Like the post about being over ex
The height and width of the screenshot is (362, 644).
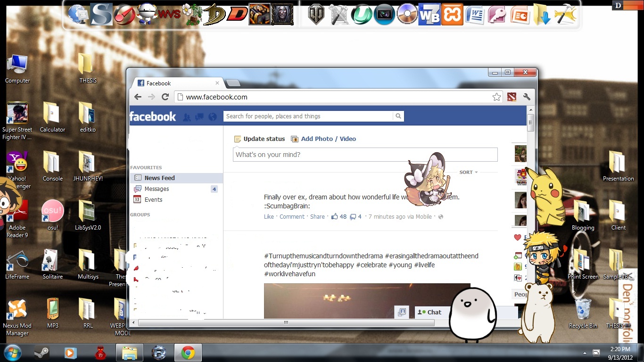[268, 216]
